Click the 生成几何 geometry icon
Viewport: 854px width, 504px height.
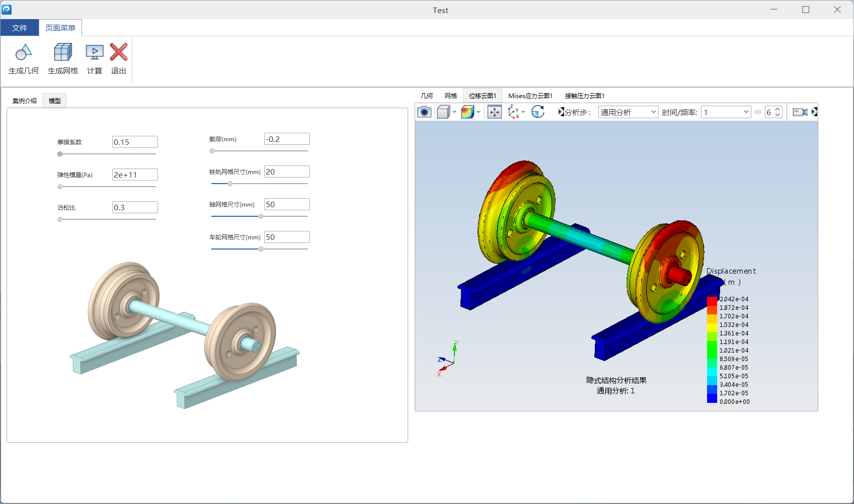click(24, 52)
